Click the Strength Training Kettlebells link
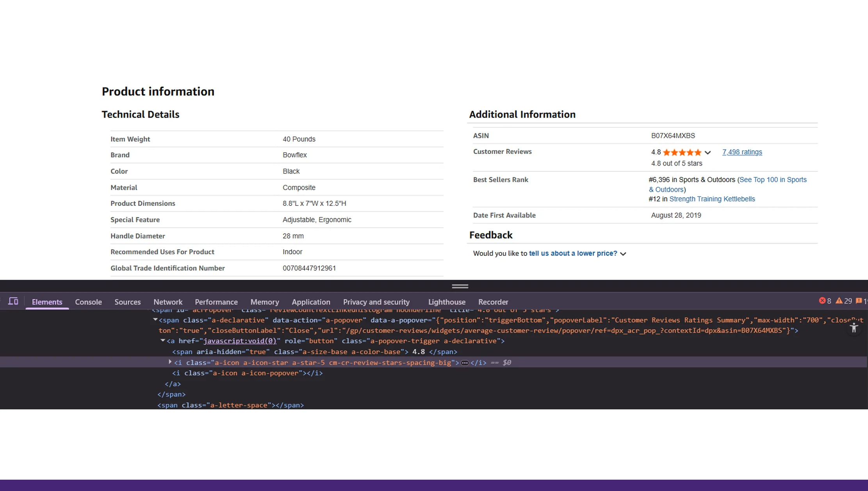 [712, 199]
